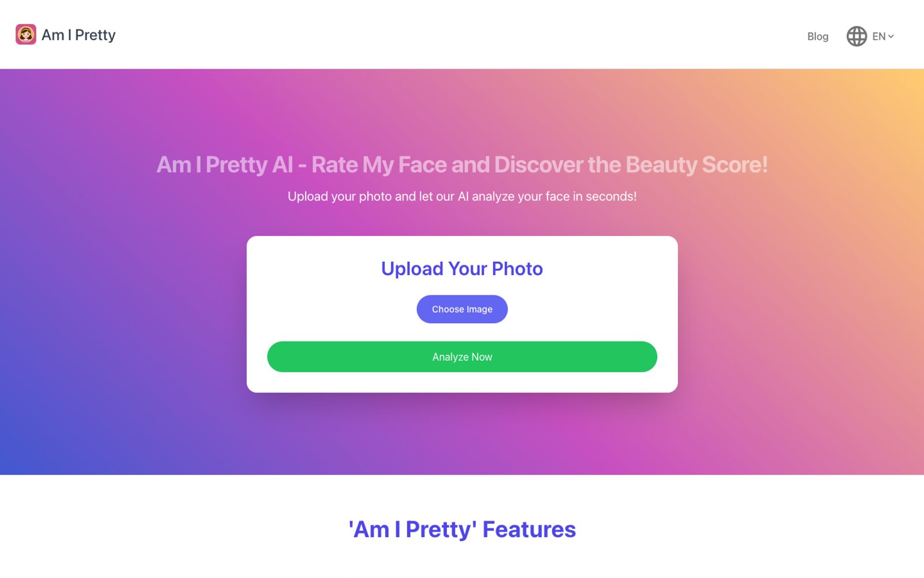Open the language switcher via the globe symbol

(x=856, y=36)
